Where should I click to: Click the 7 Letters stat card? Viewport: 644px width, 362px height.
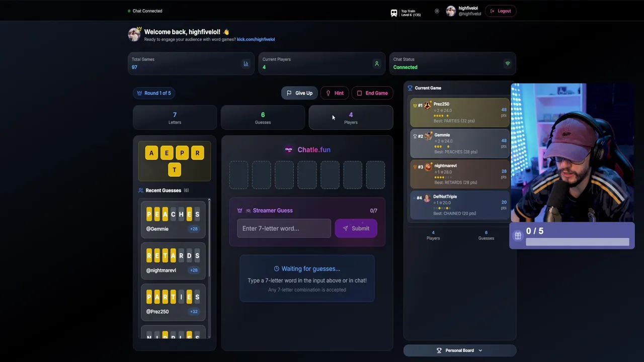[175, 118]
